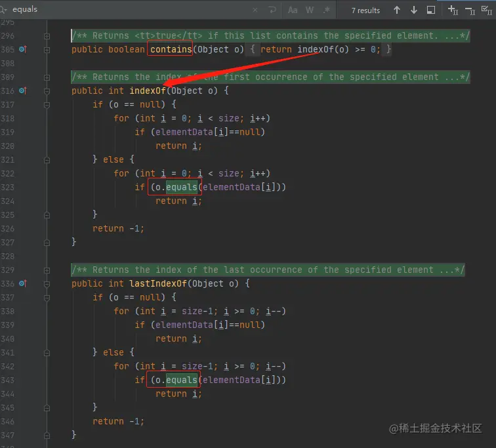This screenshot has width=496, height=448.
Task: Collapse lastIndexOf method at line 336
Action: pos(47,284)
